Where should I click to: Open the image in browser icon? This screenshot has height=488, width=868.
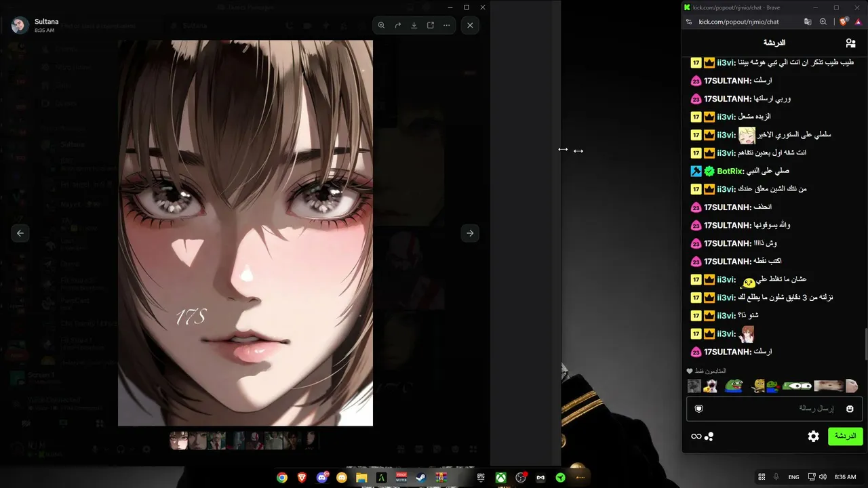click(x=431, y=25)
